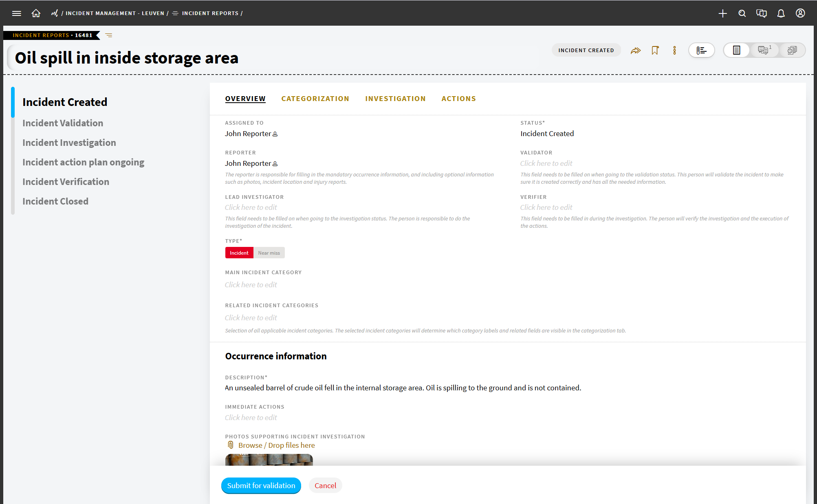Open the attachments view icon
Screen dimensions: 817x504
click(792, 51)
